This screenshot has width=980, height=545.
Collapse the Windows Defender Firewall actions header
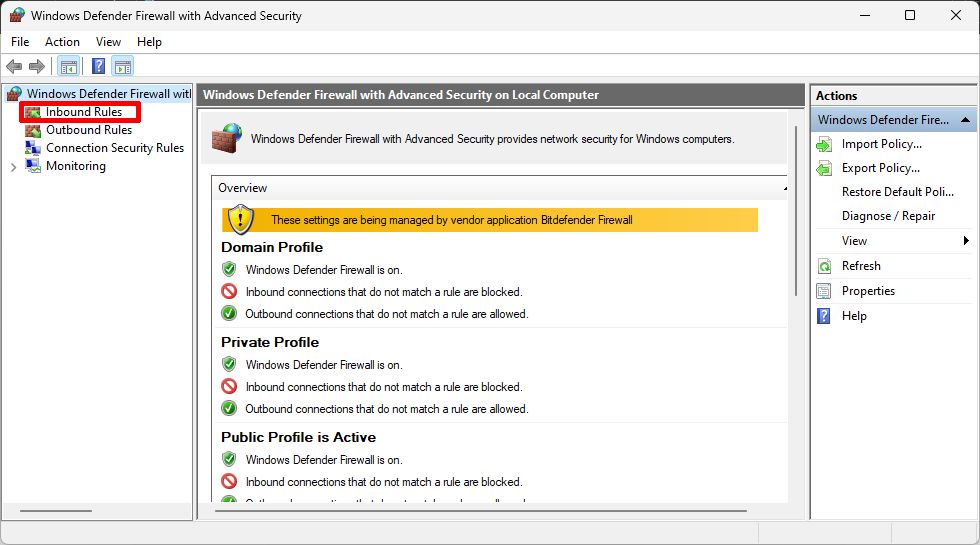tap(966, 120)
